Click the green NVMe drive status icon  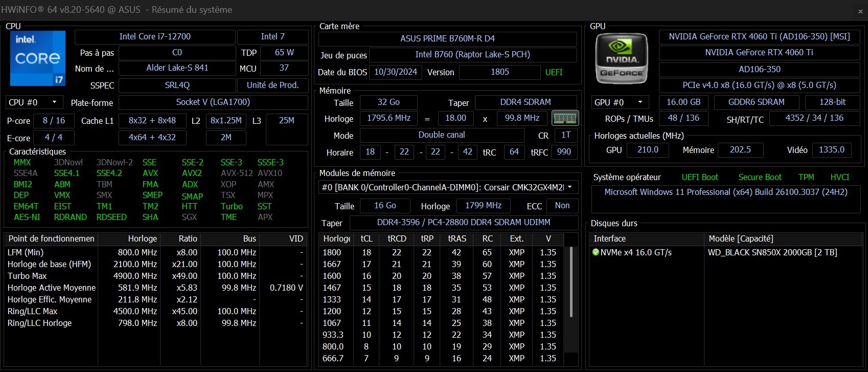tap(596, 252)
